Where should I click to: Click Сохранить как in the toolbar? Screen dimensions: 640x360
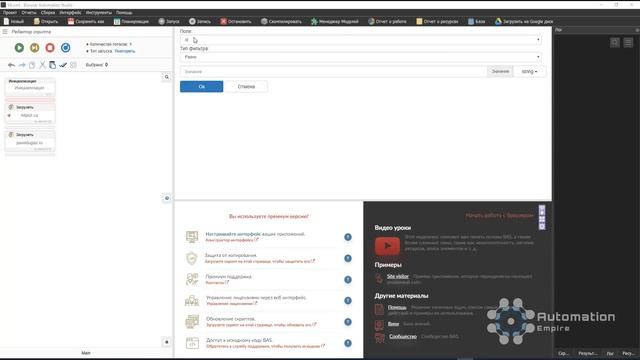pos(86,21)
